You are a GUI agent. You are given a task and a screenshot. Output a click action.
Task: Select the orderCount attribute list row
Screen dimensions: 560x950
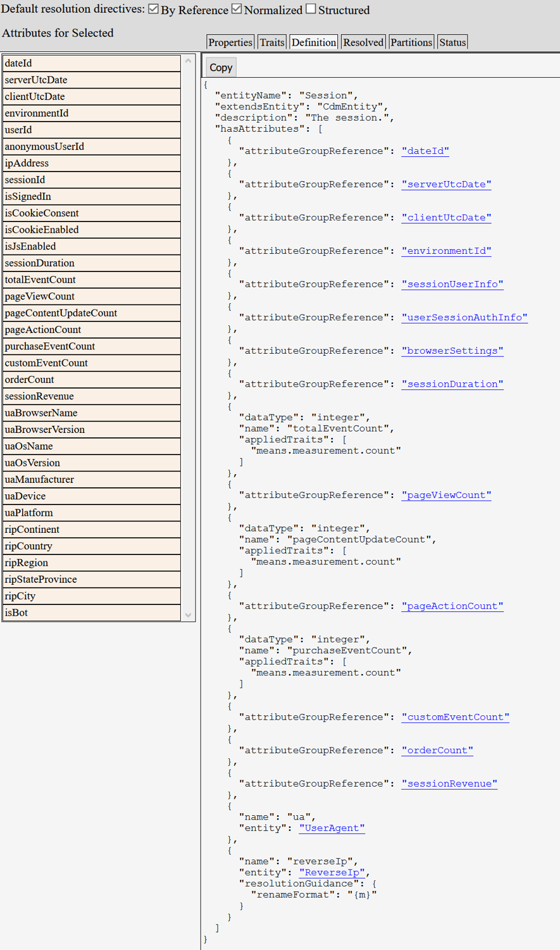tap(92, 380)
